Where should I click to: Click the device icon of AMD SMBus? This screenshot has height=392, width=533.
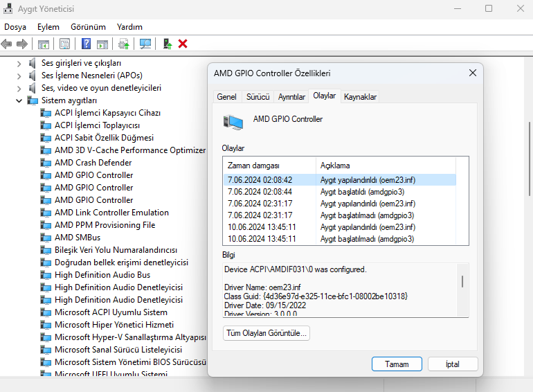point(46,238)
